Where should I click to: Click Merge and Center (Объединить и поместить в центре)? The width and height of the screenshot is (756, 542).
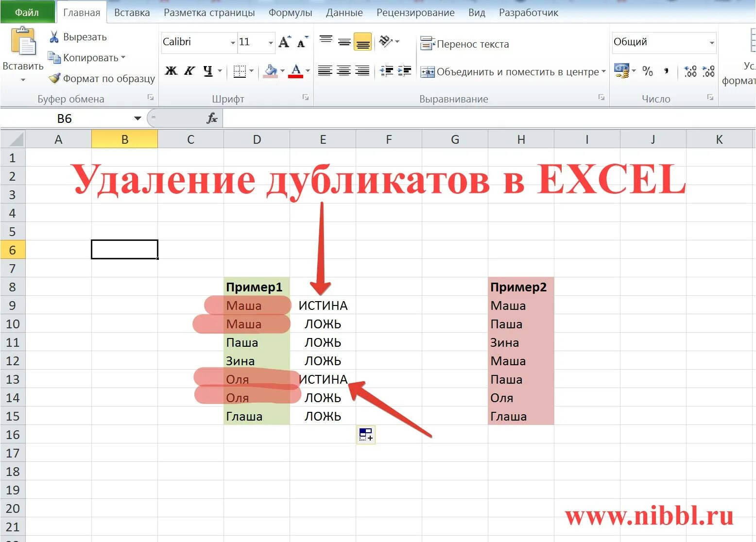pos(510,71)
